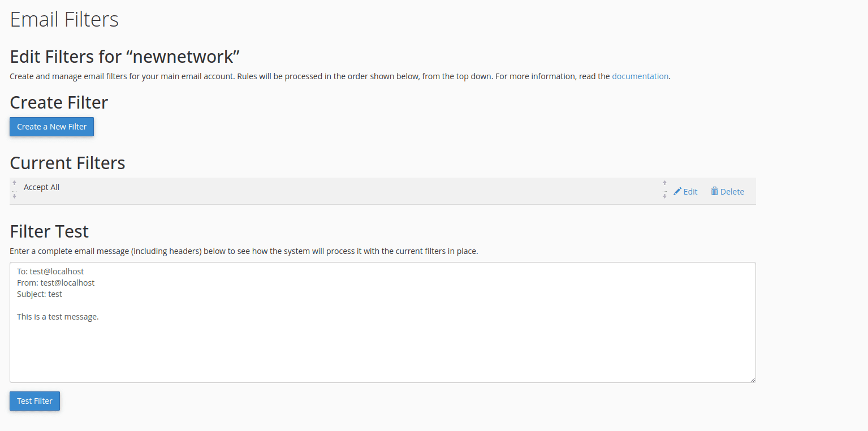The image size is (868, 431).
Task: Click the Email Filters page title
Action: point(64,19)
